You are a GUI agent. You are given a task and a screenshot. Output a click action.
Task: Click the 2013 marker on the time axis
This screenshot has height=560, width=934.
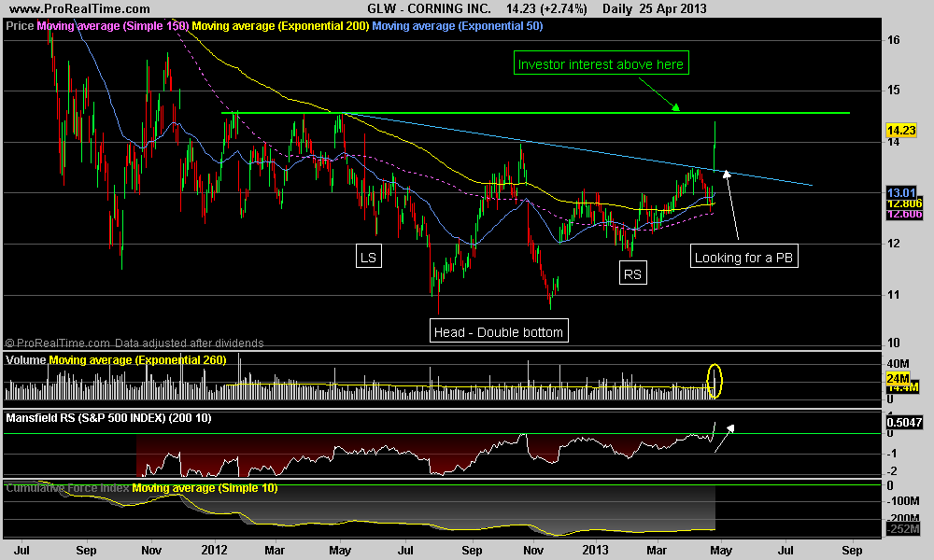tap(595, 550)
